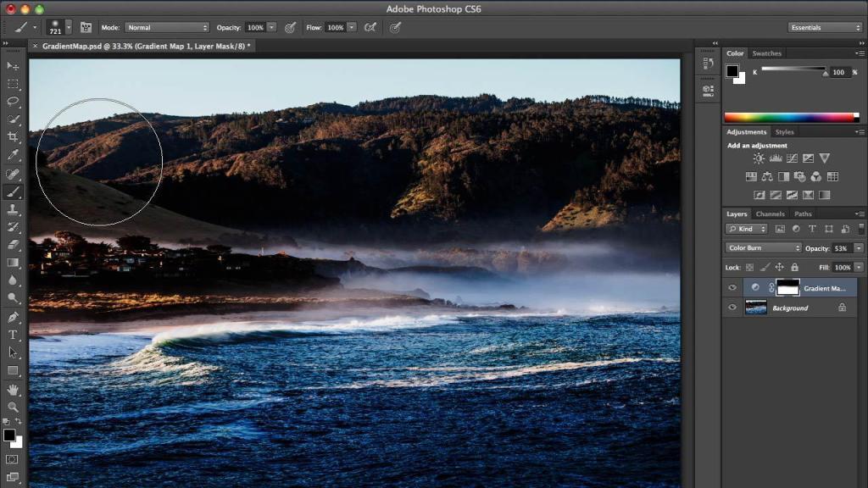868x488 pixels.
Task: Choose the Horizontal Type tool
Action: coord(13,335)
